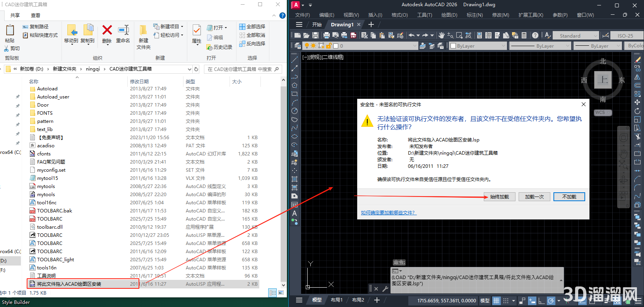Screen dimensions: 644x307
Task: Click the Redo arrow in AutoCAD toolbar
Action: click(x=425, y=35)
